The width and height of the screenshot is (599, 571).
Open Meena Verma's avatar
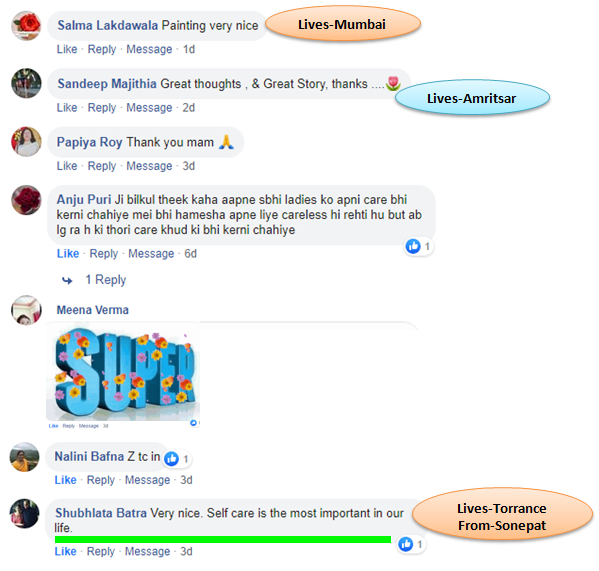click(26, 310)
